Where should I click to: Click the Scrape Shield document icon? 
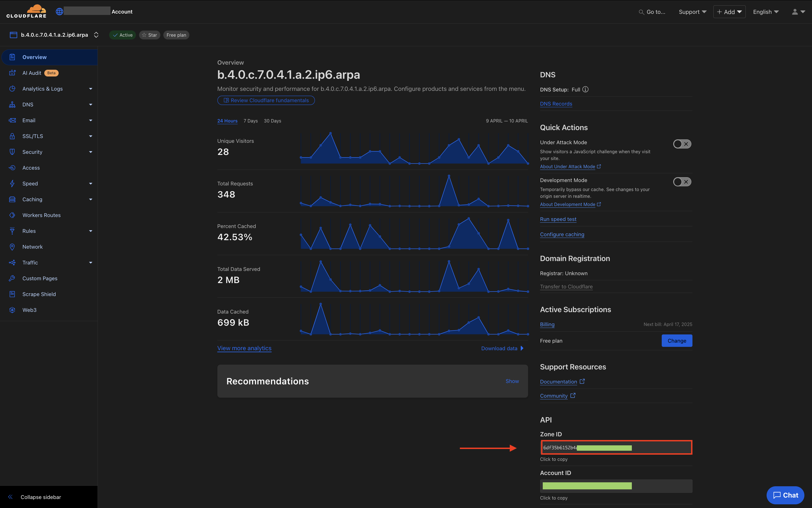12,294
